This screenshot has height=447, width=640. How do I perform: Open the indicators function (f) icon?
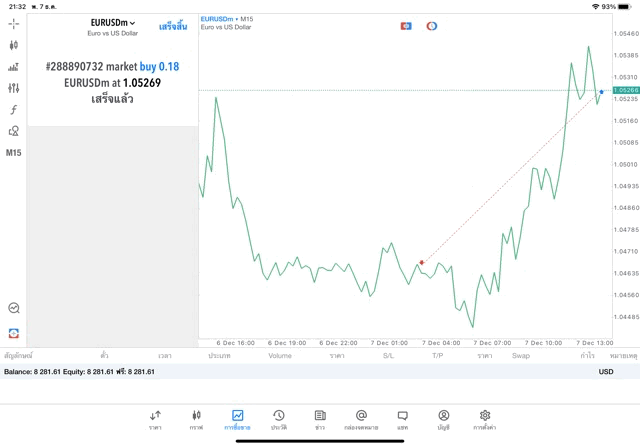pos(13,109)
